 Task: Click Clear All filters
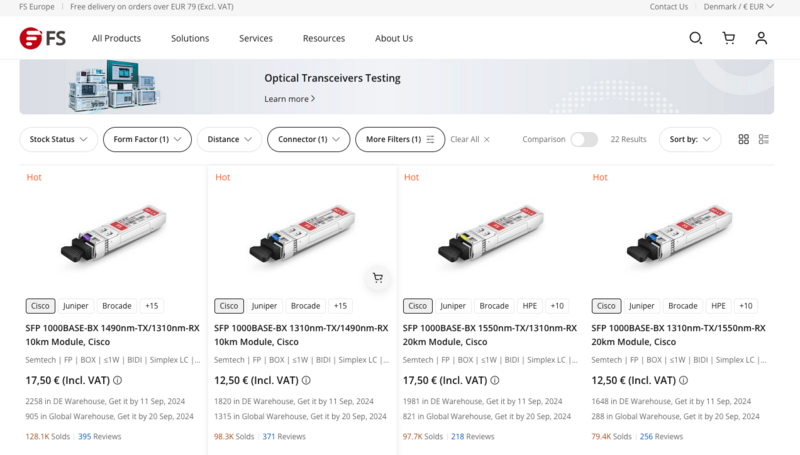[470, 139]
